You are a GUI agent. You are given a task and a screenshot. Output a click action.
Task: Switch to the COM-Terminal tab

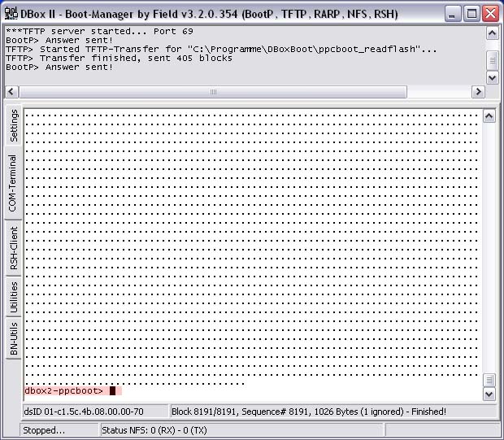pyautogui.click(x=13, y=183)
